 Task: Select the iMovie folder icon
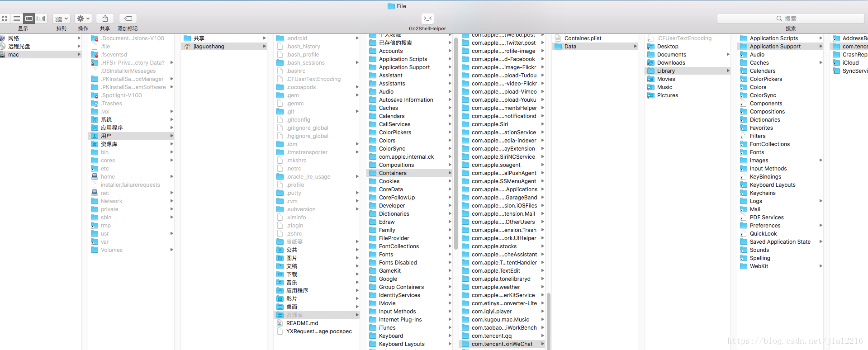(x=373, y=303)
